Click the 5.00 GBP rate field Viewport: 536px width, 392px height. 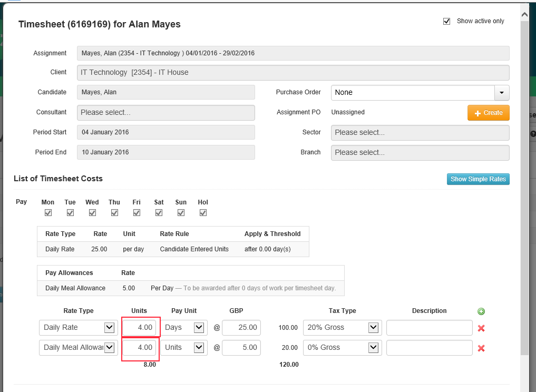coord(241,348)
